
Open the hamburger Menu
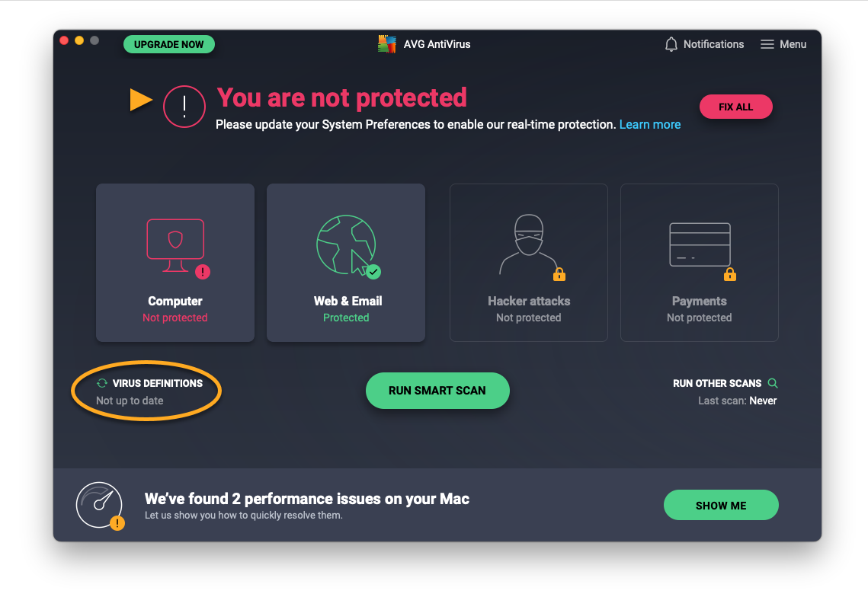click(767, 44)
